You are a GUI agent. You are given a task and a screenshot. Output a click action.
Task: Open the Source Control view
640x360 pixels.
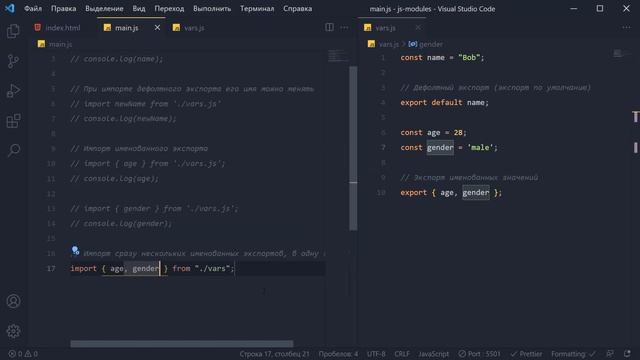[13, 61]
